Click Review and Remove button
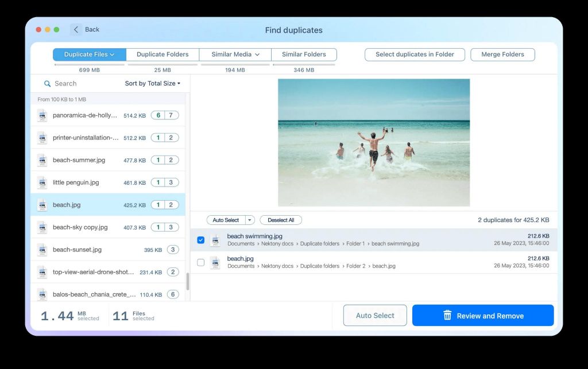This screenshot has width=588, height=369. coord(483,316)
